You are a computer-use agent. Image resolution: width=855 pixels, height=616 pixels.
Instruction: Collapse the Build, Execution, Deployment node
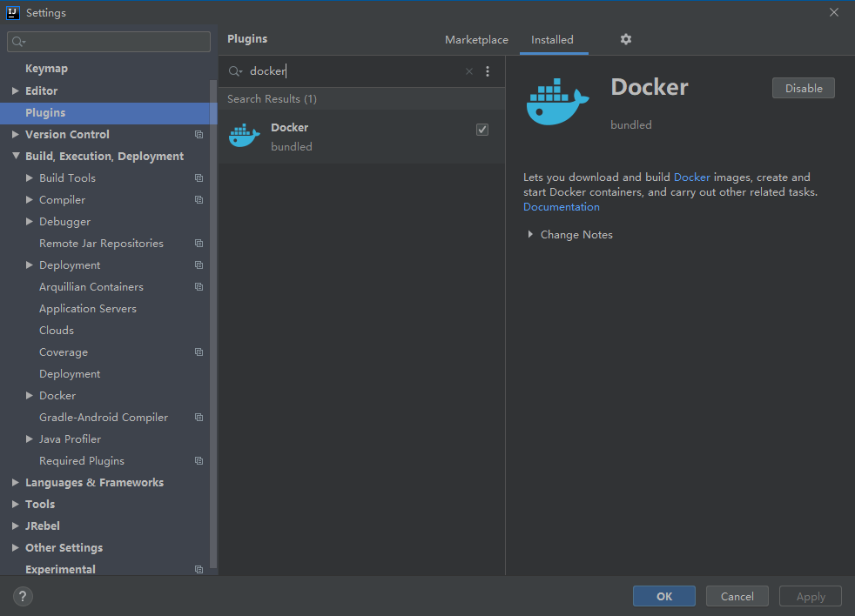(x=16, y=156)
